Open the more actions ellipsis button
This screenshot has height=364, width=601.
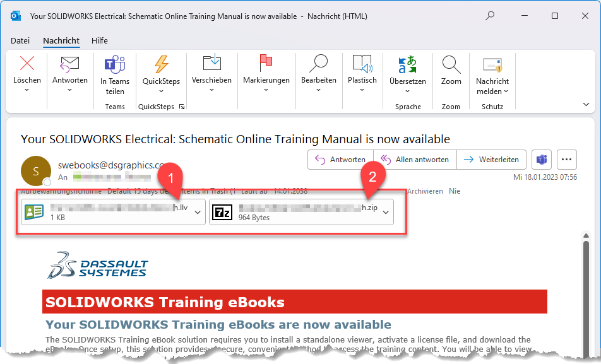[566, 160]
